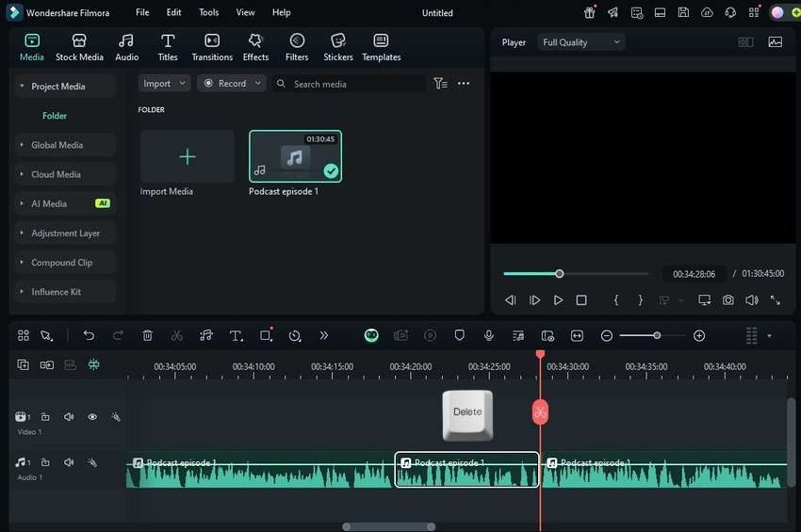This screenshot has width=801, height=532.
Task: Open the Effects tab
Action: point(255,47)
